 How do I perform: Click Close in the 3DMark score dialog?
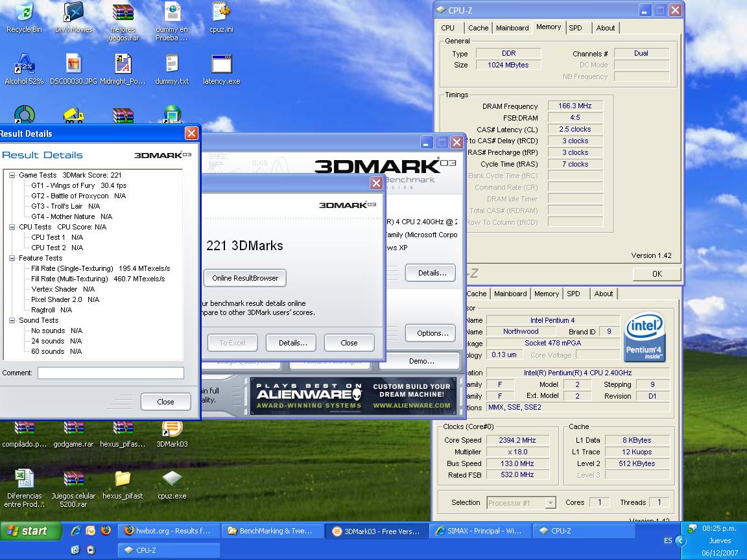click(x=349, y=343)
